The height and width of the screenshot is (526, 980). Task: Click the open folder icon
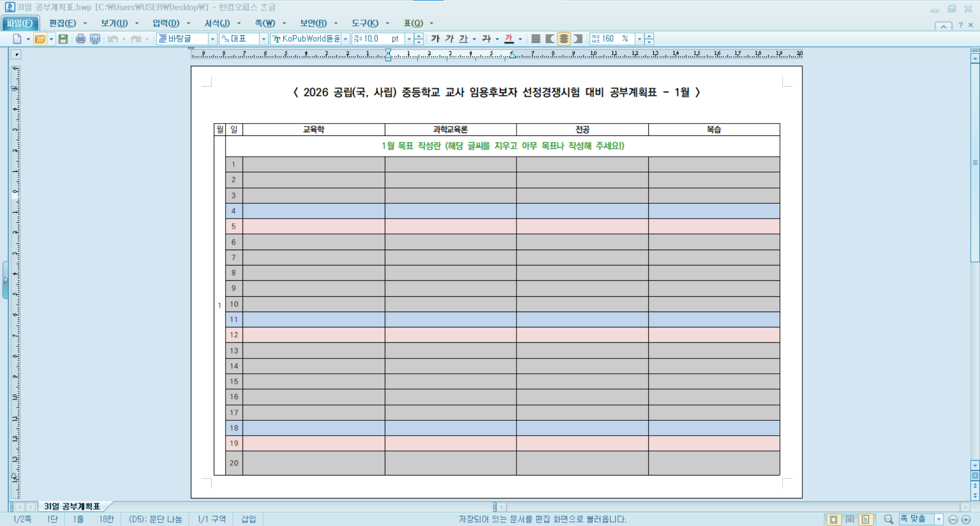[40, 39]
